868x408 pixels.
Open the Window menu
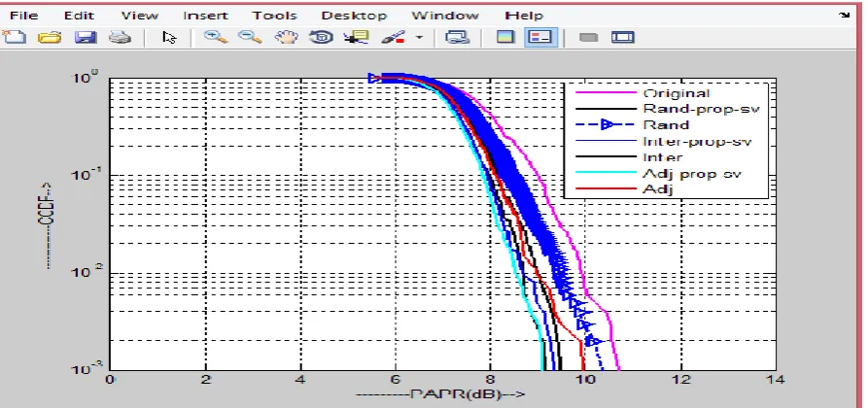click(447, 15)
